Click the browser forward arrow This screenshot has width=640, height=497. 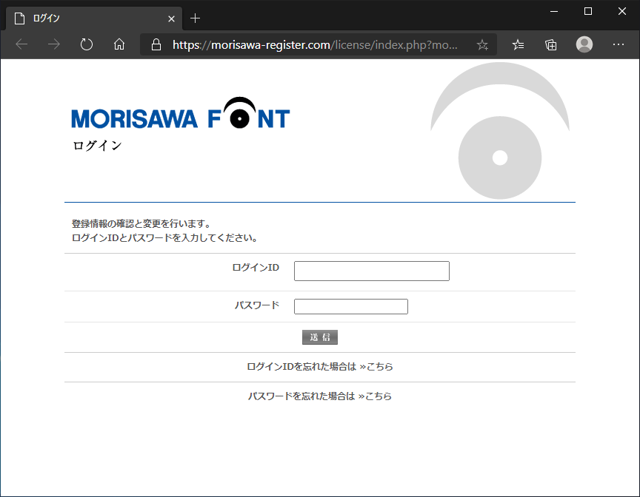pyautogui.click(x=53, y=44)
